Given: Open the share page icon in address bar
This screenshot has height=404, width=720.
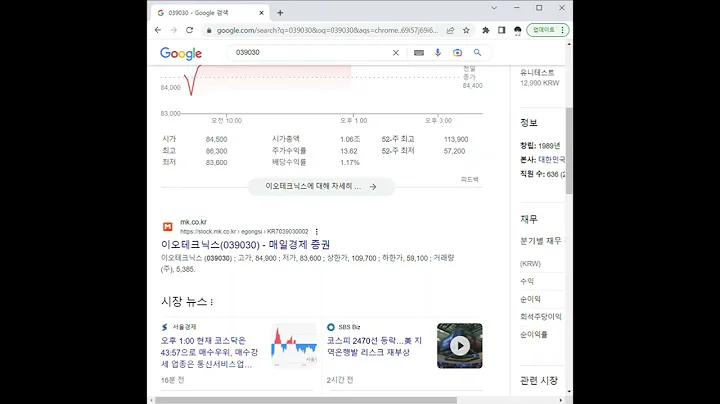Looking at the screenshot, I should click(x=450, y=30).
